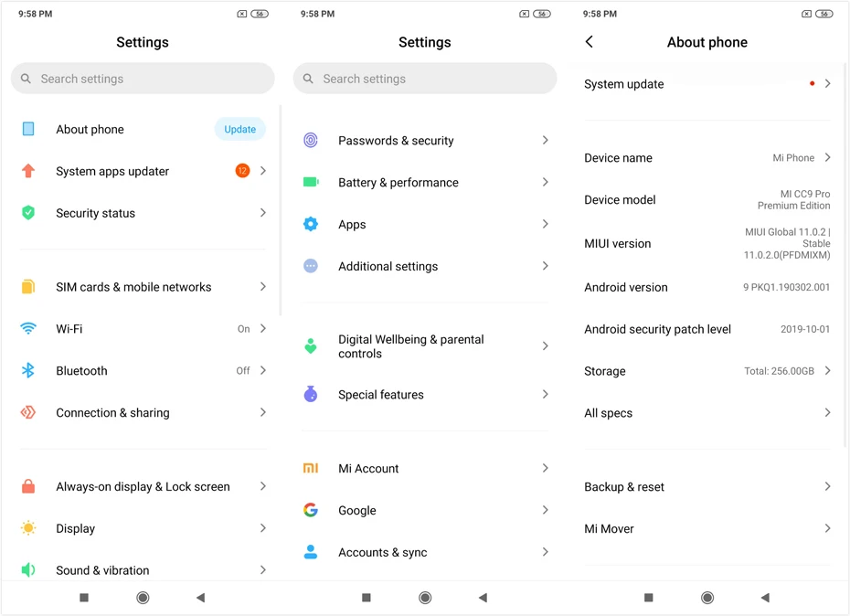Tap the Android version value 9 PKQ1.190302.001

pos(786,287)
